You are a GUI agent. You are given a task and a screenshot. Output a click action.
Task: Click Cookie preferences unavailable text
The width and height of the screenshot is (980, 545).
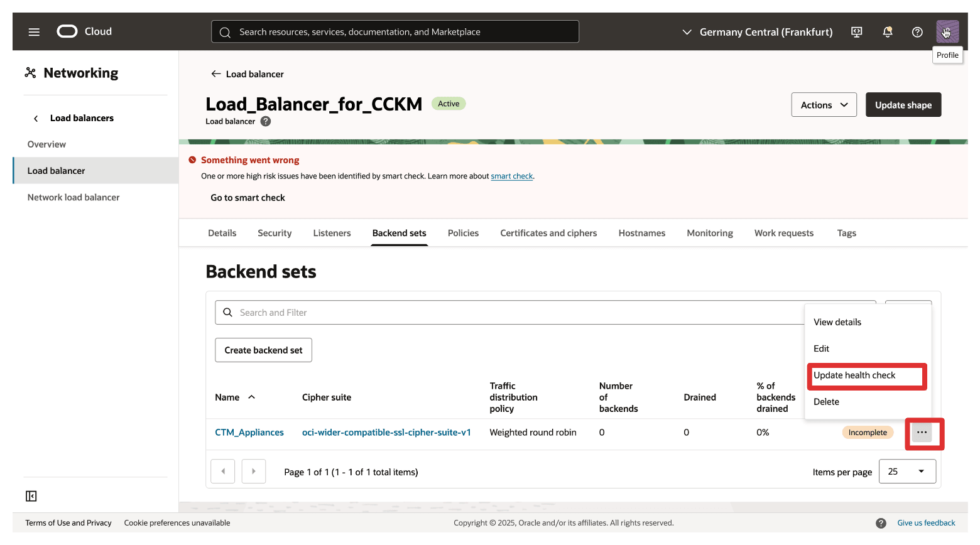[x=177, y=523]
